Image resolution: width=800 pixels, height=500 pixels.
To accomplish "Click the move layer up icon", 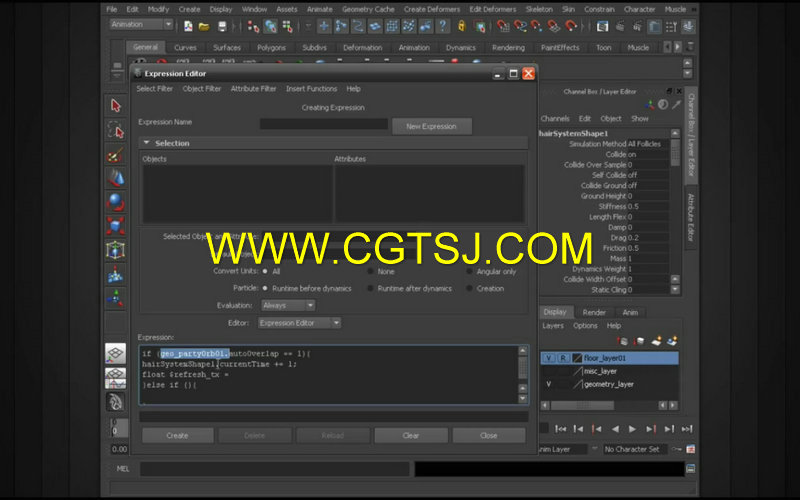I will click(x=623, y=341).
